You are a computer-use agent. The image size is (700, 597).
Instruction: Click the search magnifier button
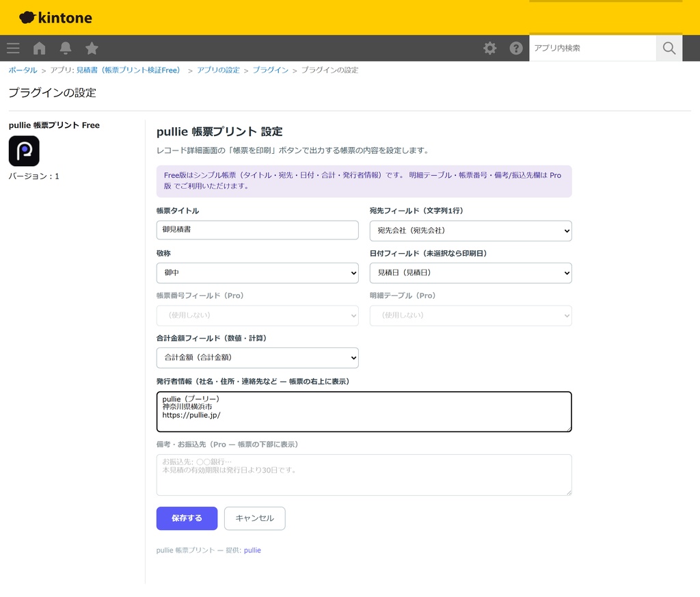click(669, 49)
